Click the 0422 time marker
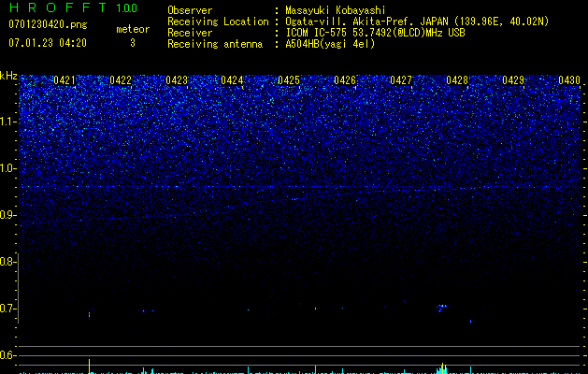 click(121, 80)
